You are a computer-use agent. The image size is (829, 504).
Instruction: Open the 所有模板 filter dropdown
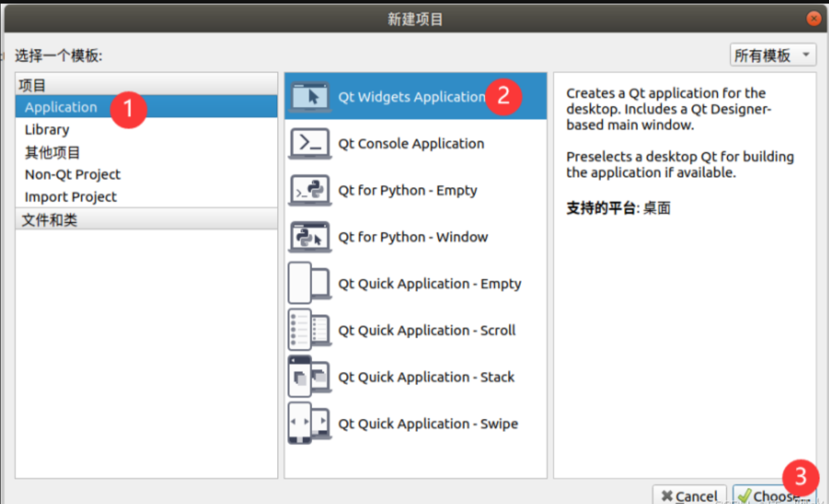point(772,55)
